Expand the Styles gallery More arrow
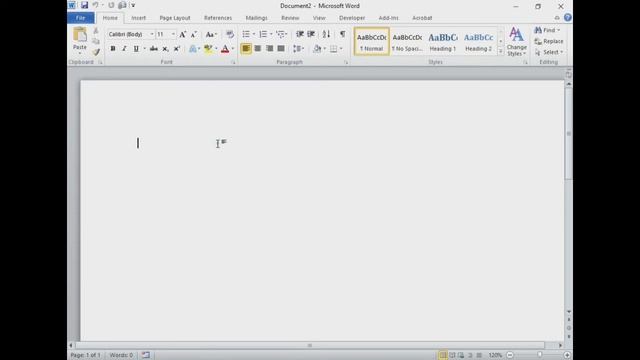The width and height of the screenshot is (640, 360). click(x=500, y=51)
